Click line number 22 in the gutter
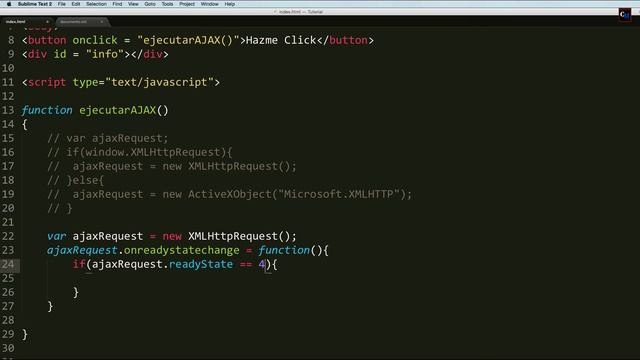 click(8, 236)
